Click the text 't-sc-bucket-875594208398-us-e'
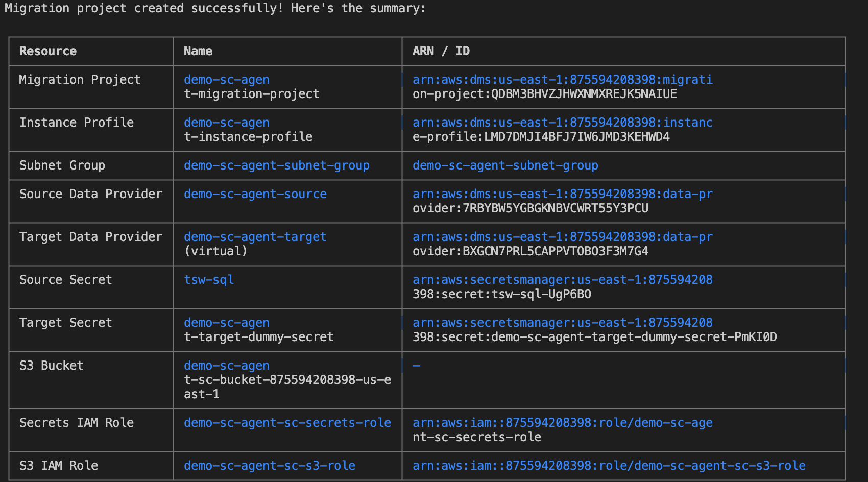The width and height of the screenshot is (868, 482). (x=287, y=380)
